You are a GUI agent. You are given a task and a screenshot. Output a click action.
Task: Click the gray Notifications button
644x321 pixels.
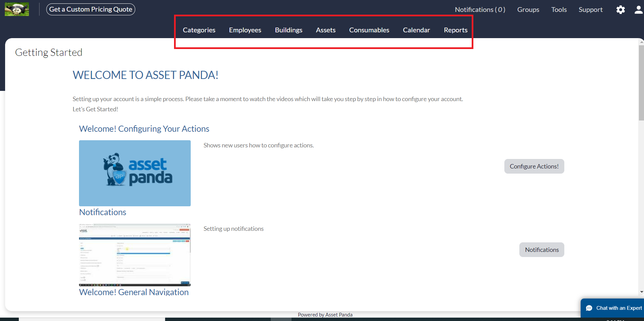(x=541, y=250)
